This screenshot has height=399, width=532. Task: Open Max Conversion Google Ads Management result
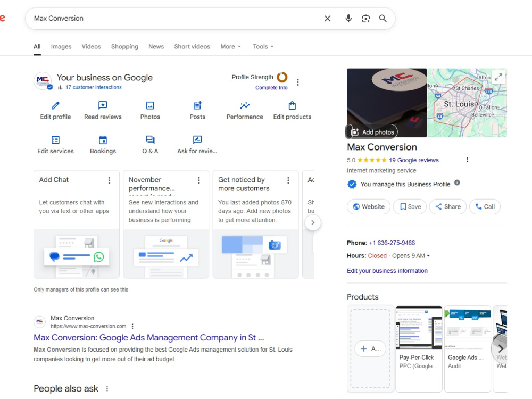(x=148, y=338)
